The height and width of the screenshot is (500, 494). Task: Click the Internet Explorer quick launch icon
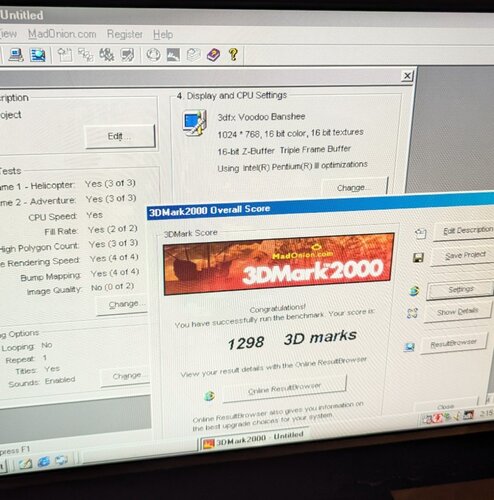click(x=44, y=462)
